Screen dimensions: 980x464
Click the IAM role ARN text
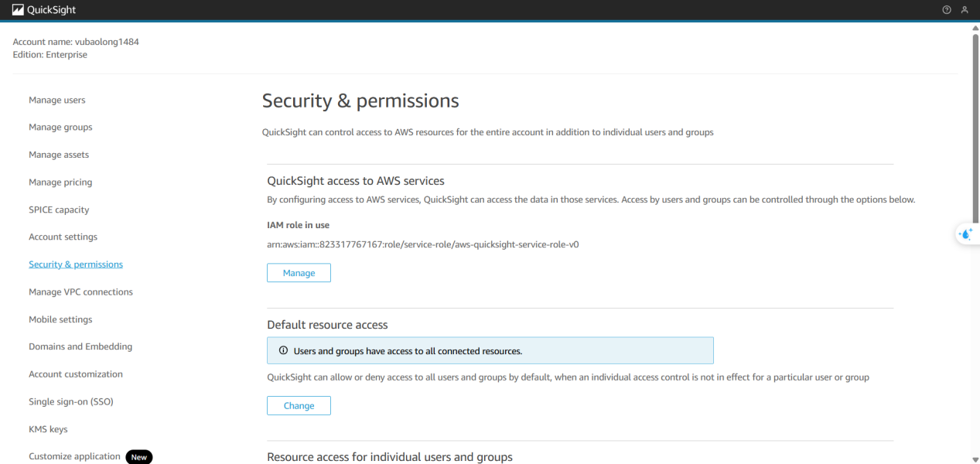coord(423,244)
